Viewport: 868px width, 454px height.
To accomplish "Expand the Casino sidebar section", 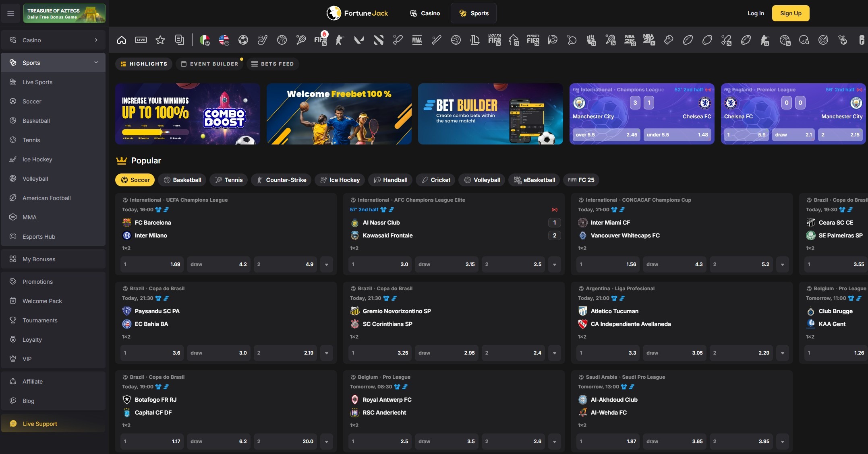I will (x=53, y=40).
